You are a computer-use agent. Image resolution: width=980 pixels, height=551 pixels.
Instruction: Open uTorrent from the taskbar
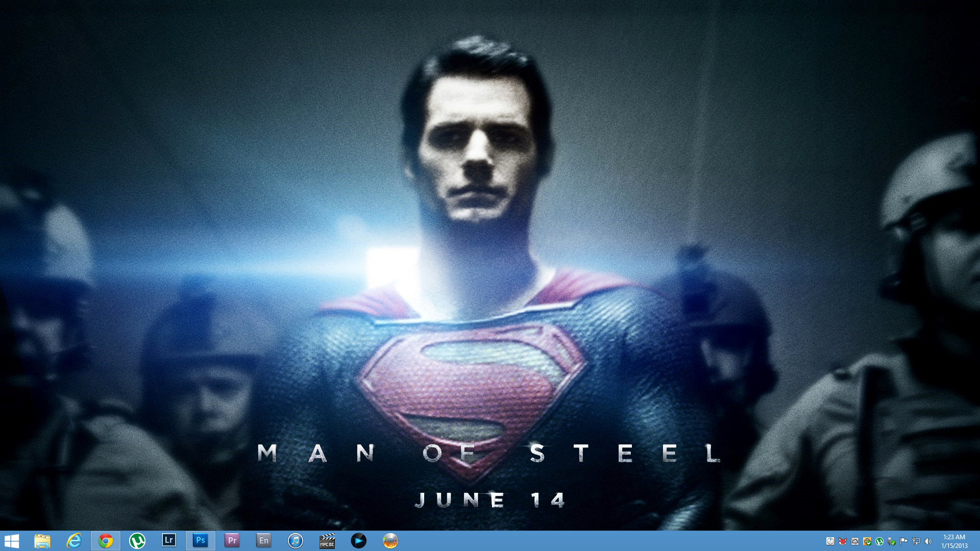pyautogui.click(x=137, y=541)
